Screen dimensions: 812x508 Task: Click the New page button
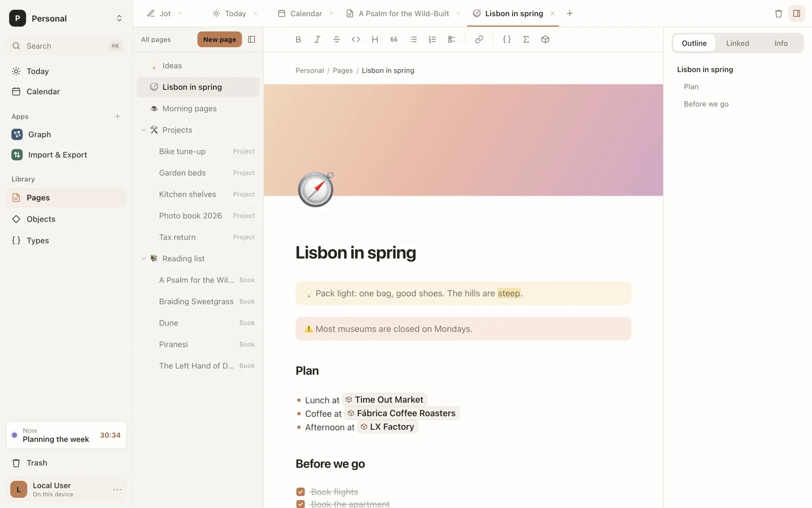[x=220, y=40]
